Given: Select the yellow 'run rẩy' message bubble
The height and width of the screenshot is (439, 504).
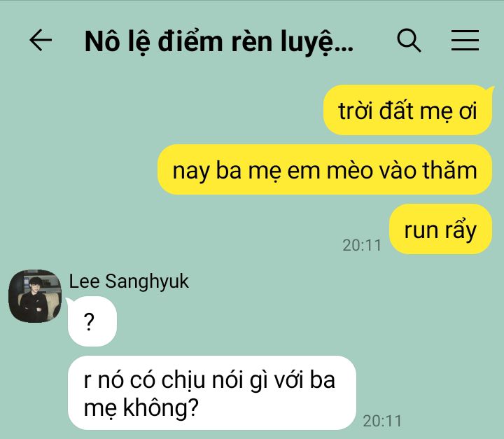Looking at the screenshot, I should (x=440, y=229).
